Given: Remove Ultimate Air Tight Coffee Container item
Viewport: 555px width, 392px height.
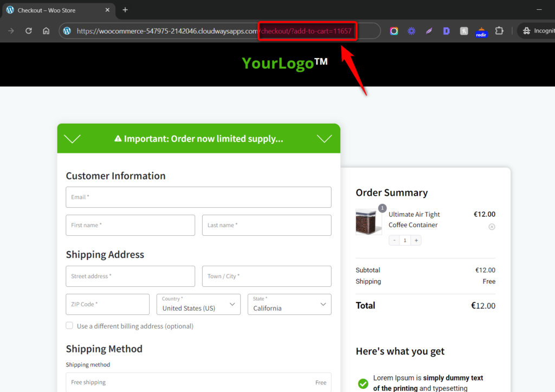Looking at the screenshot, I should (x=492, y=227).
